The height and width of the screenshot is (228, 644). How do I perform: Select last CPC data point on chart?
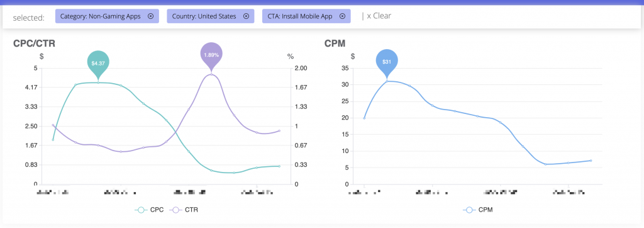[279, 166]
